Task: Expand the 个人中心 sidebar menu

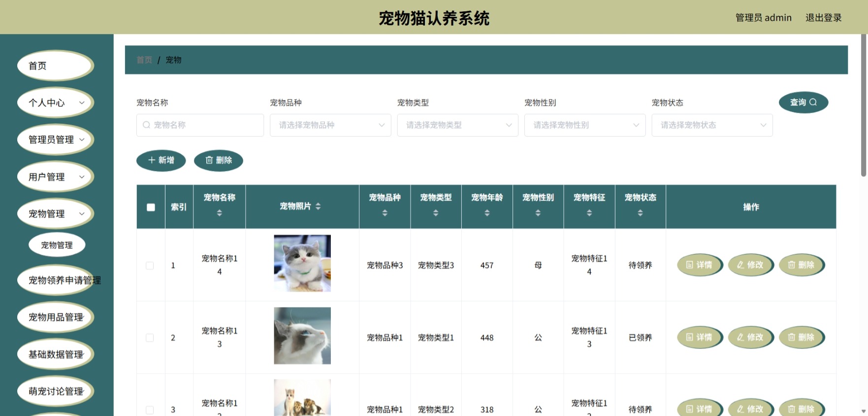Action: pos(56,103)
